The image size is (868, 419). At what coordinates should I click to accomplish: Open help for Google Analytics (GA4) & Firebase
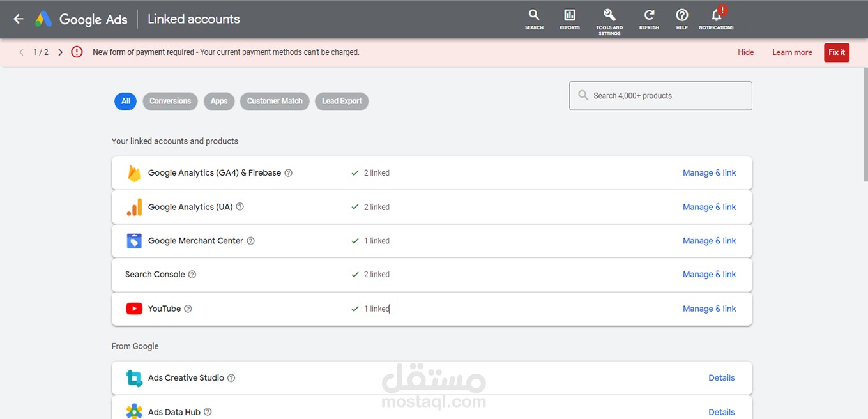click(x=288, y=173)
